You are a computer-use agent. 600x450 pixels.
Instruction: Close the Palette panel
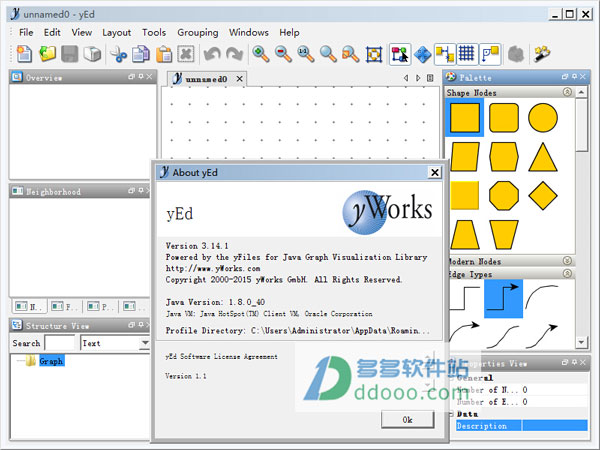(x=583, y=77)
